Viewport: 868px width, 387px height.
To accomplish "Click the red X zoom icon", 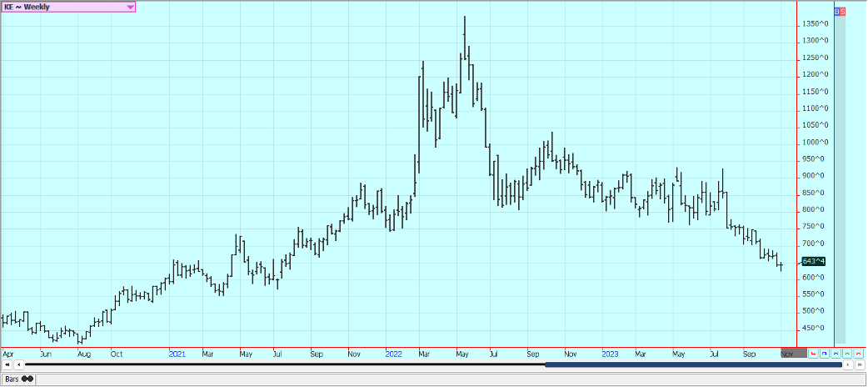I will pos(858,354).
